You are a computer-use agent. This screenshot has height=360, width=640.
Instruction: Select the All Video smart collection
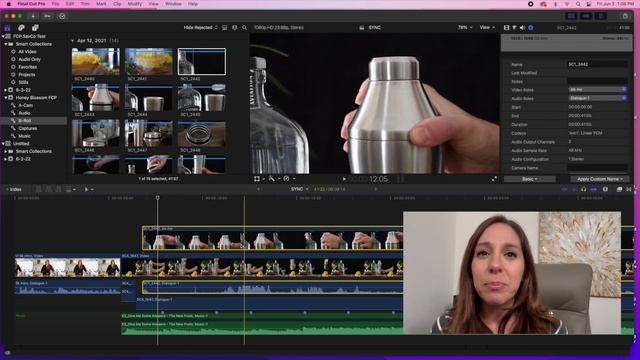[x=27, y=52]
